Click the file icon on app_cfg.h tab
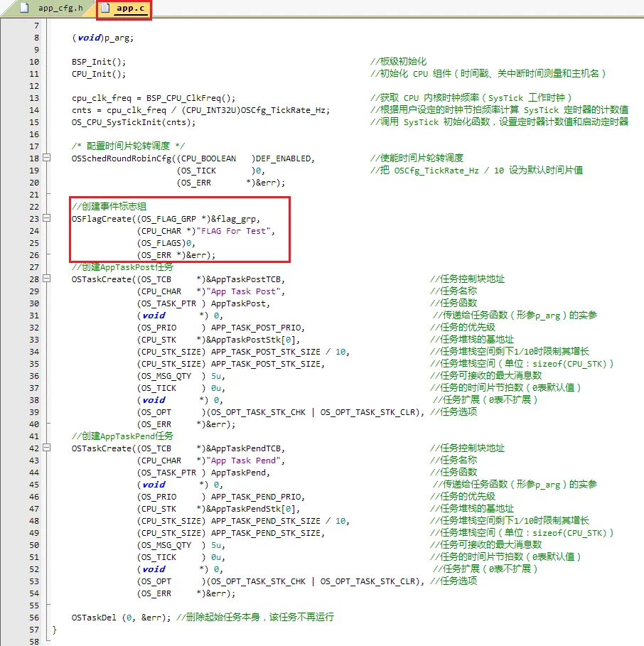Viewport: 644px width, 646px height. click(x=24, y=9)
